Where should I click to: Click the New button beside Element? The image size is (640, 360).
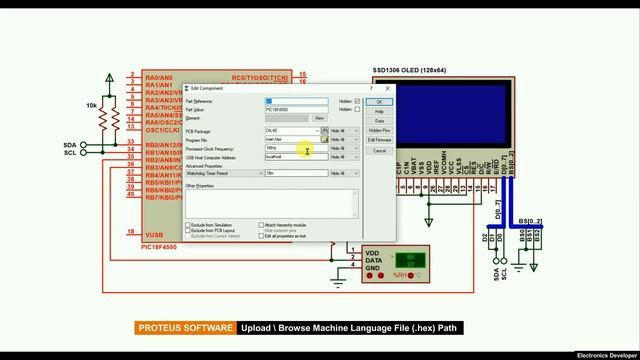[320, 118]
